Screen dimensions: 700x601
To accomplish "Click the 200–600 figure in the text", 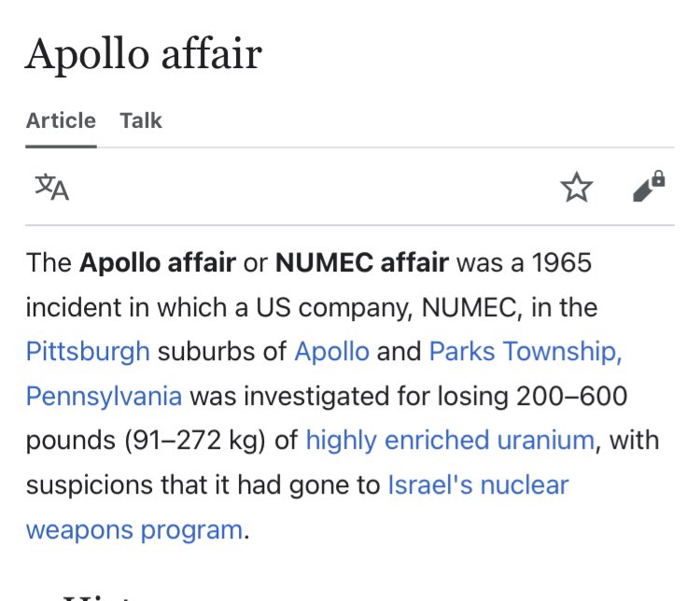I will 573,396.
